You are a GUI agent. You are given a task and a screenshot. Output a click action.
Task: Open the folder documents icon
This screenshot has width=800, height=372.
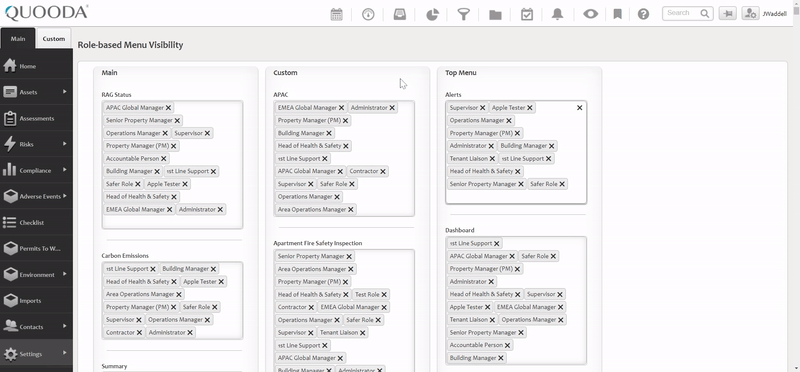495,14
